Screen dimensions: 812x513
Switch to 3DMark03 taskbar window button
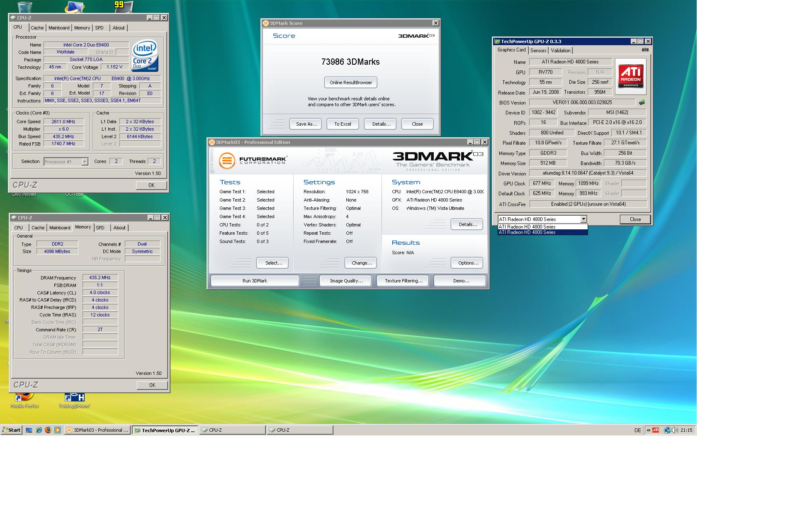click(x=98, y=430)
